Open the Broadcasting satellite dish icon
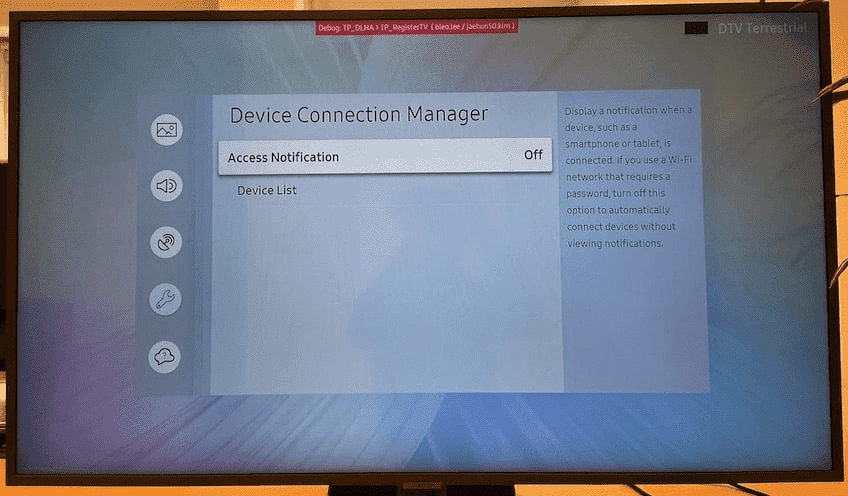 click(165, 242)
